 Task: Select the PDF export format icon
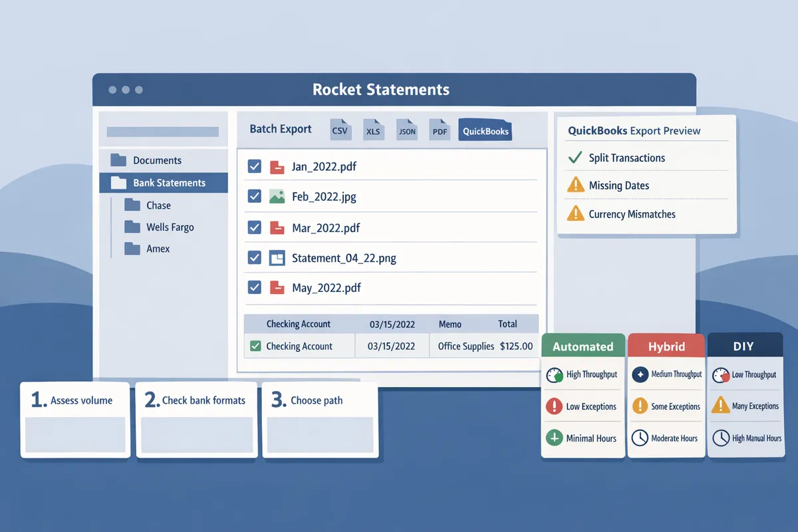click(x=440, y=130)
